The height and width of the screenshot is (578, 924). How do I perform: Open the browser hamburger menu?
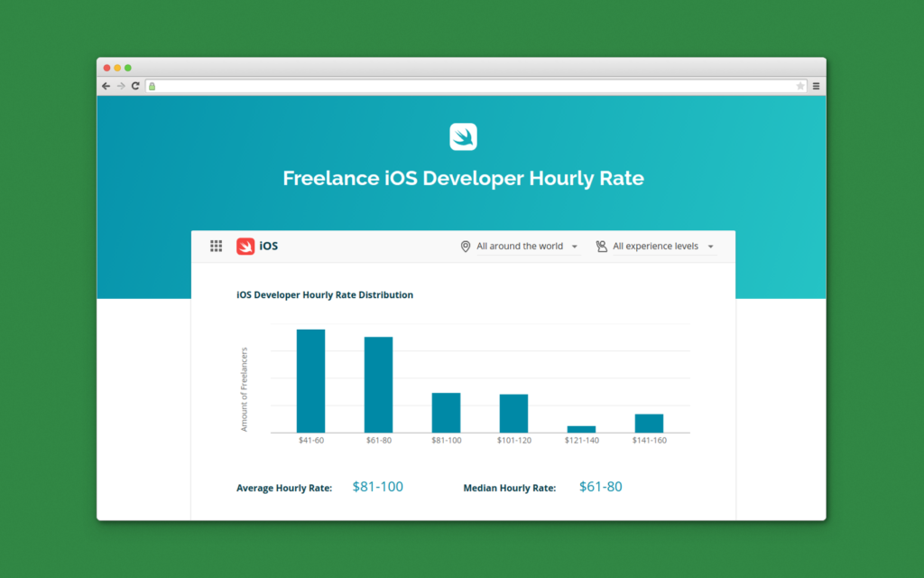(x=816, y=86)
